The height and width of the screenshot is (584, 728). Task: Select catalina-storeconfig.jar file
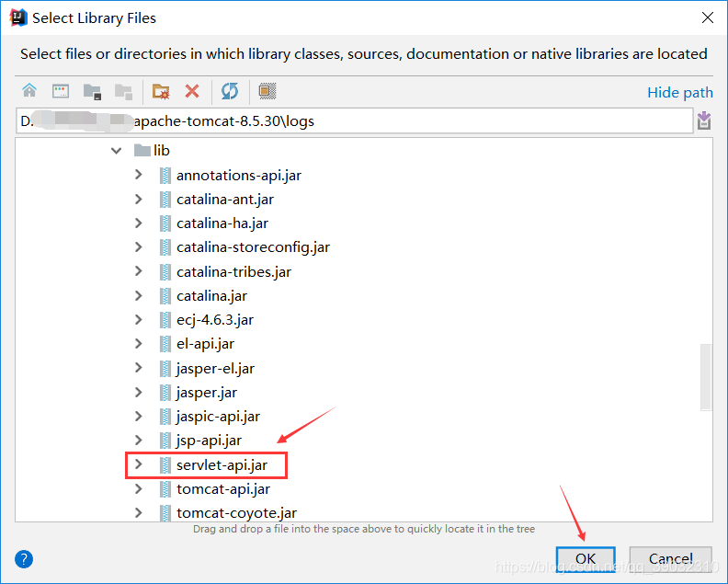click(x=245, y=247)
